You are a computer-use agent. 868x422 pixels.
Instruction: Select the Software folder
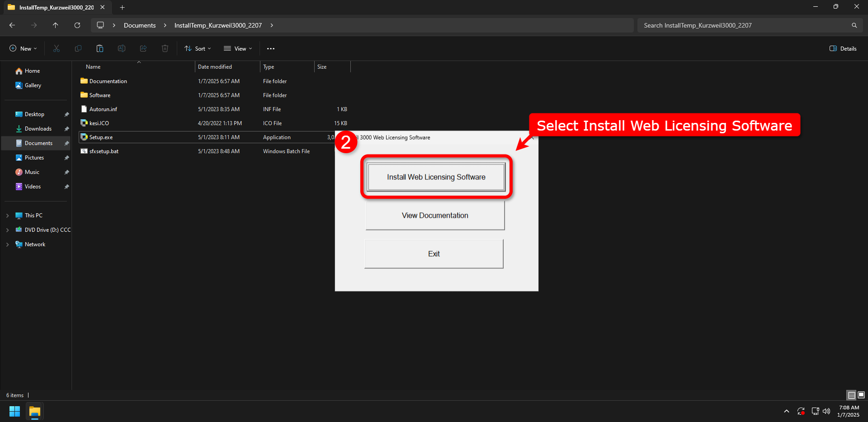pyautogui.click(x=100, y=95)
